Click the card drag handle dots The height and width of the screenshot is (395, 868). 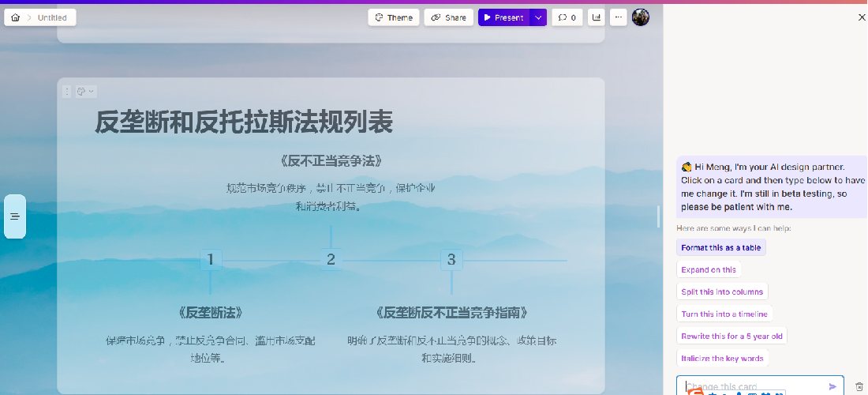(67, 92)
